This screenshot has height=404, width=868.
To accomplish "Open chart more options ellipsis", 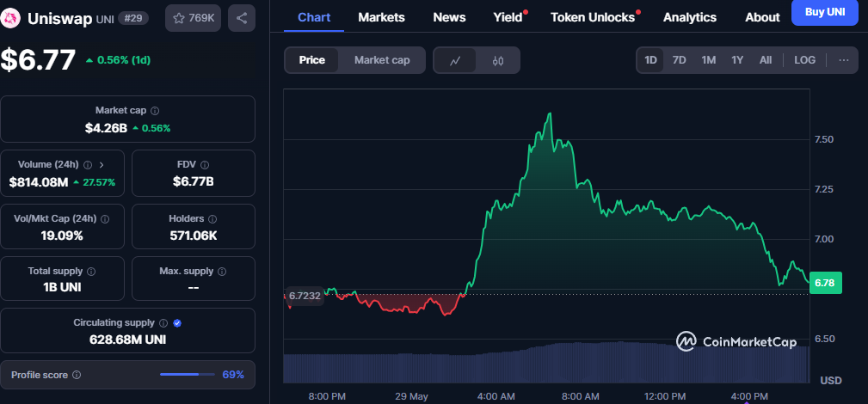I will [x=844, y=60].
